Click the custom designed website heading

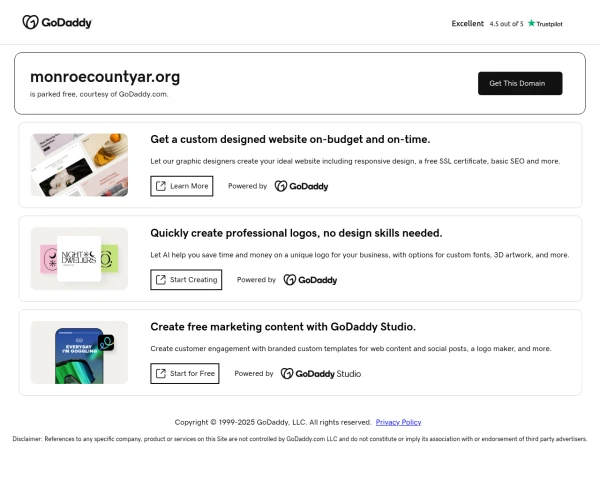point(290,139)
